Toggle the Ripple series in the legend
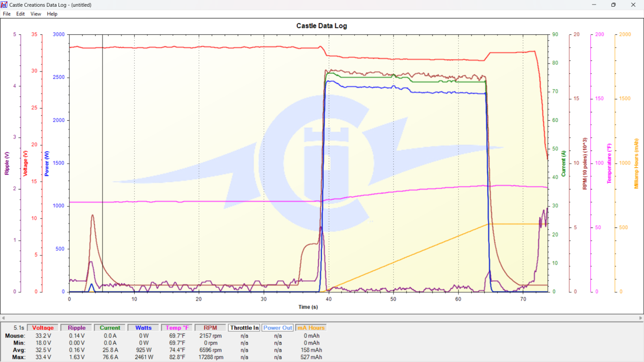 (76, 328)
